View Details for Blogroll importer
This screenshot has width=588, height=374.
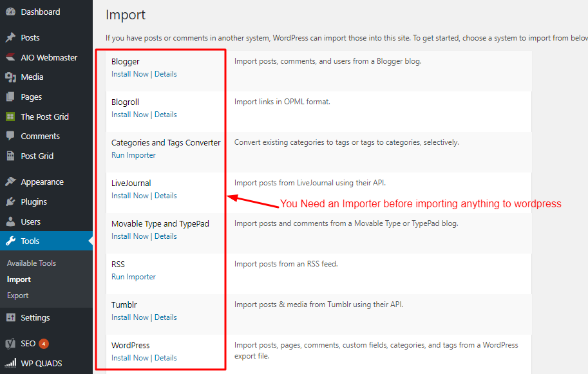(x=166, y=115)
